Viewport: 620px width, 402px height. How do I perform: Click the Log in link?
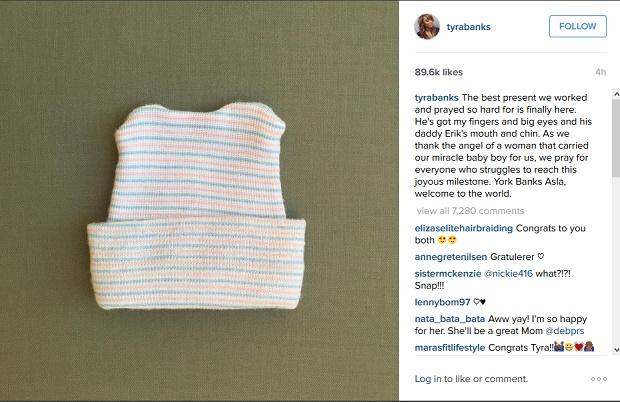(x=428, y=379)
